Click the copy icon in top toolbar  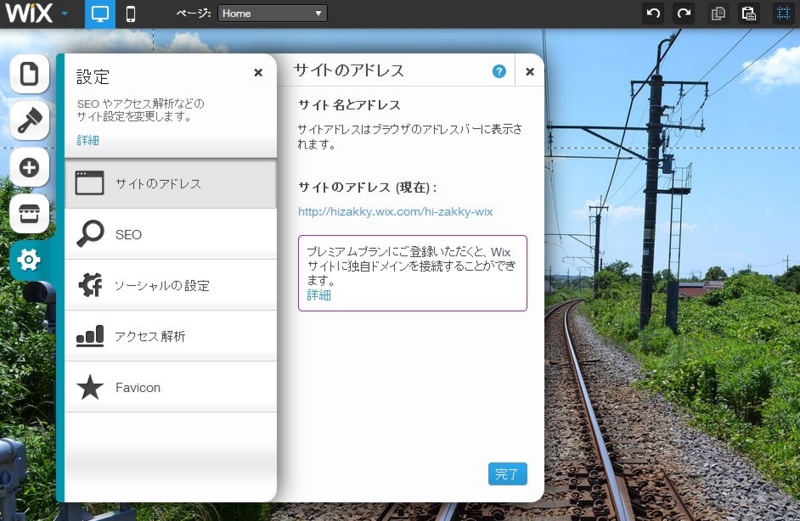tap(718, 14)
